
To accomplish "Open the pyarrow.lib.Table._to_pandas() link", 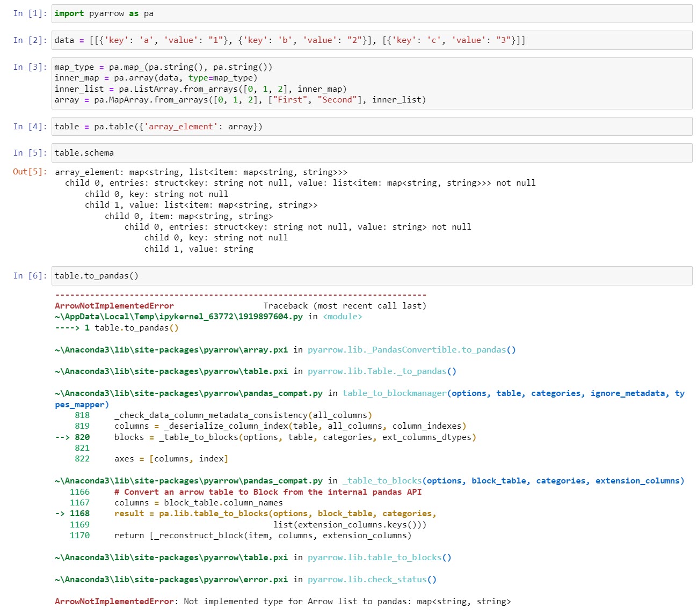I will click(379, 371).
